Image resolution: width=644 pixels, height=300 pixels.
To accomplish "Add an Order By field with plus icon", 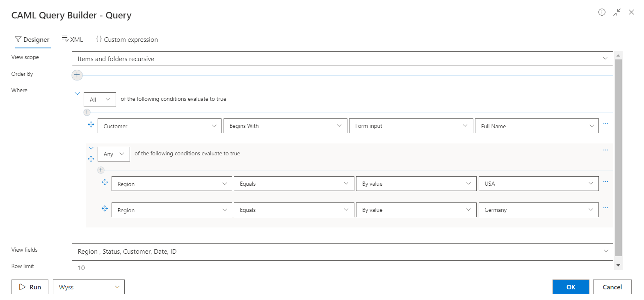I will point(77,75).
